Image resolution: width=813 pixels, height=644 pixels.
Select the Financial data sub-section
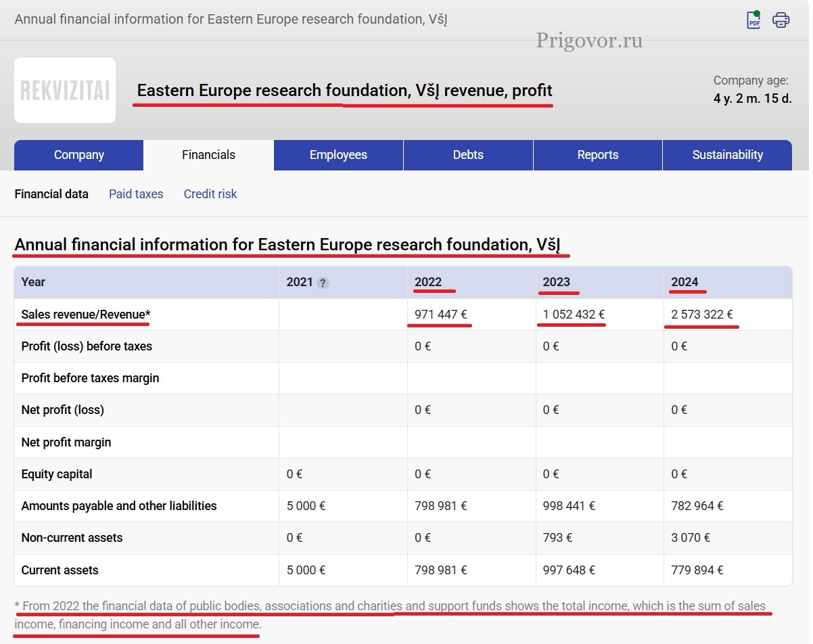[x=51, y=194]
